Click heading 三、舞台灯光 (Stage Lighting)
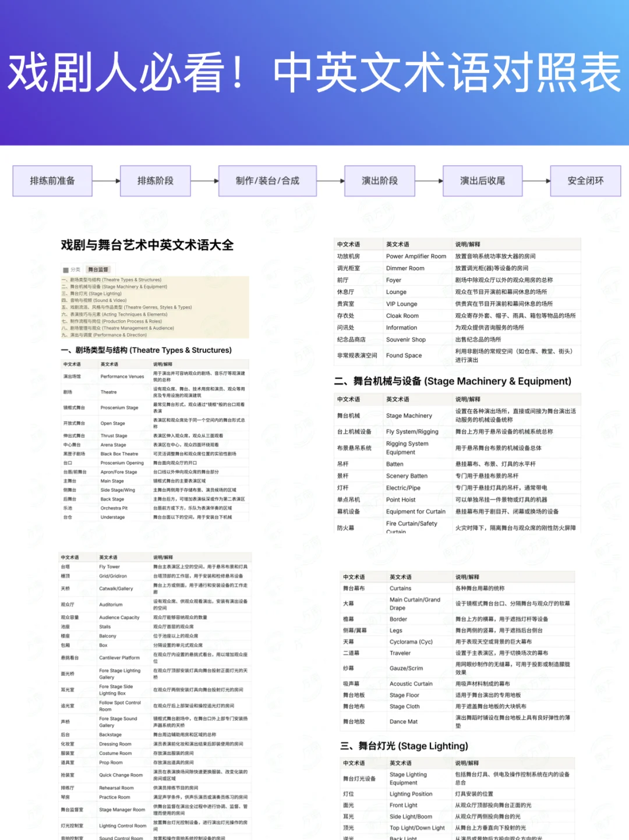Viewport: 629px width, 840px height. (404, 746)
